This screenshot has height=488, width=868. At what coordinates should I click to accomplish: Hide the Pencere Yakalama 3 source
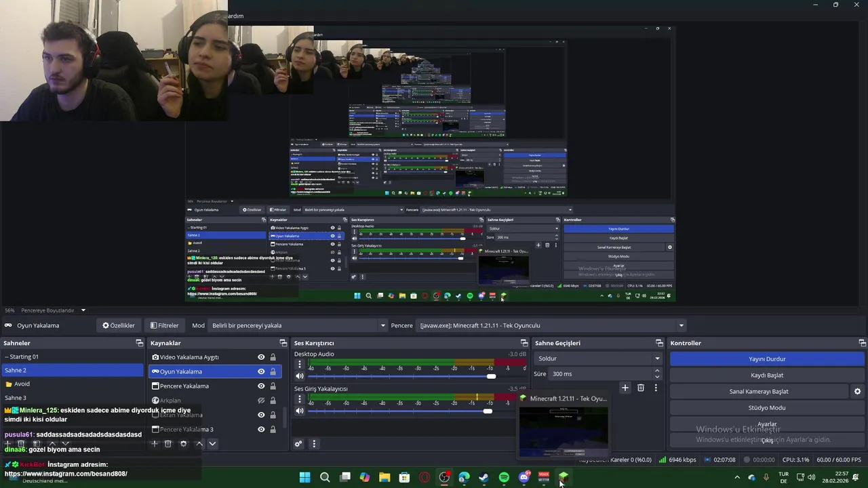pyautogui.click(x=261, y=429)
